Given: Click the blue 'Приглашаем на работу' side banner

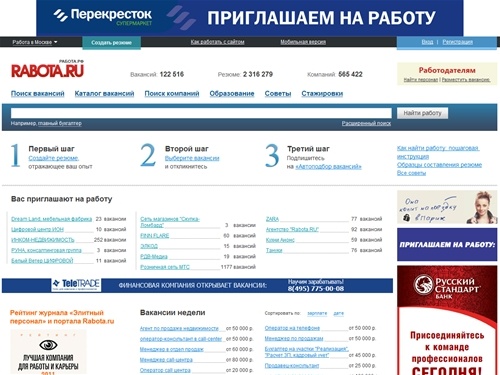Looking at the screenshot, I should click(447, 244).
